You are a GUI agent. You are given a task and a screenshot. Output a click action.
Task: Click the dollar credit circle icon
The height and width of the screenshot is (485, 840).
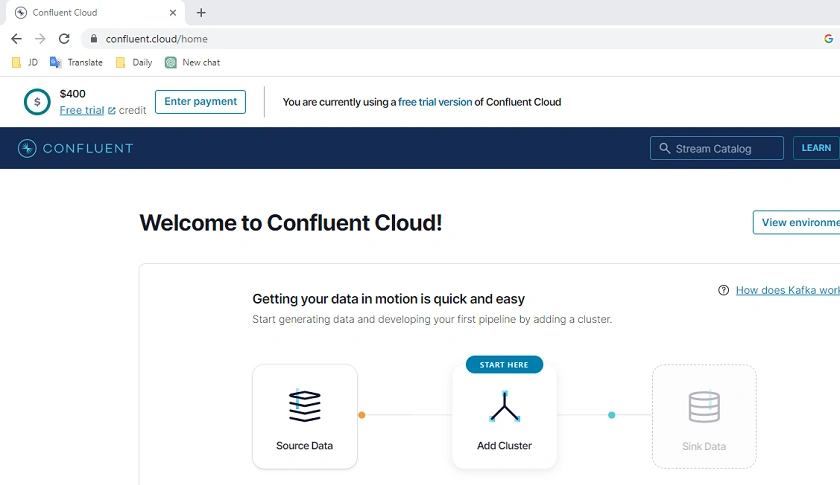pos(37,102)
